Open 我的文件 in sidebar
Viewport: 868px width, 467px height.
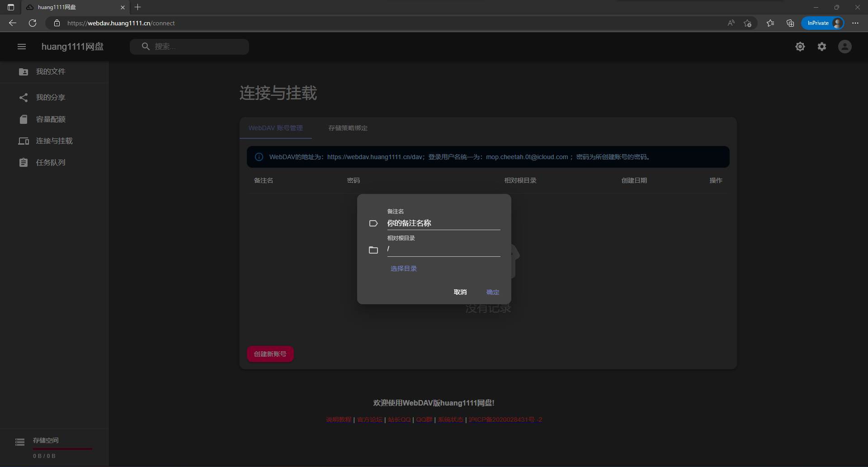tap(51, 72)
